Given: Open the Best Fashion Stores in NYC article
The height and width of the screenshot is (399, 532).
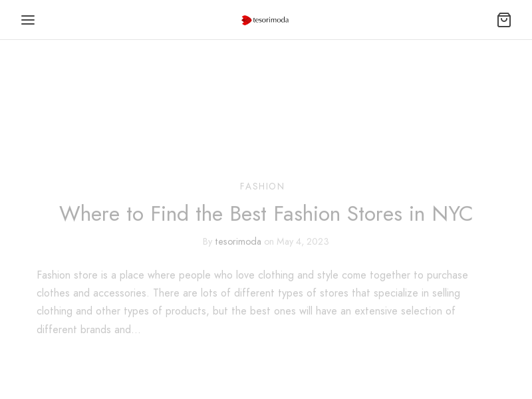Looking at the screenshot, I should tap(266, 213).
